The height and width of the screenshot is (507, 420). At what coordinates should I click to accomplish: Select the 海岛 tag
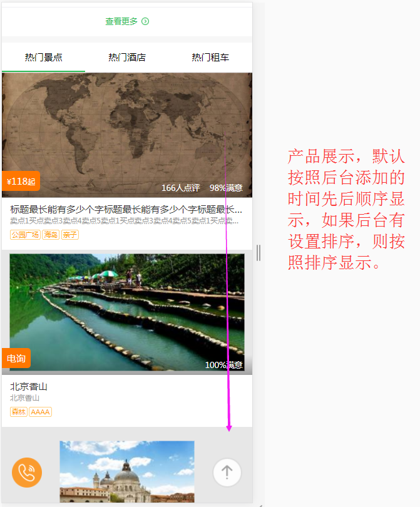click(x=51, y=235)
